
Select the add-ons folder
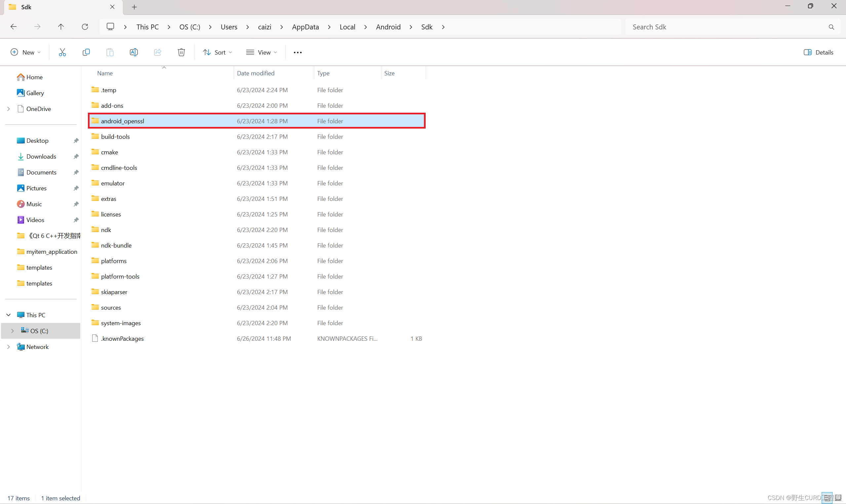tap(257, 106)
